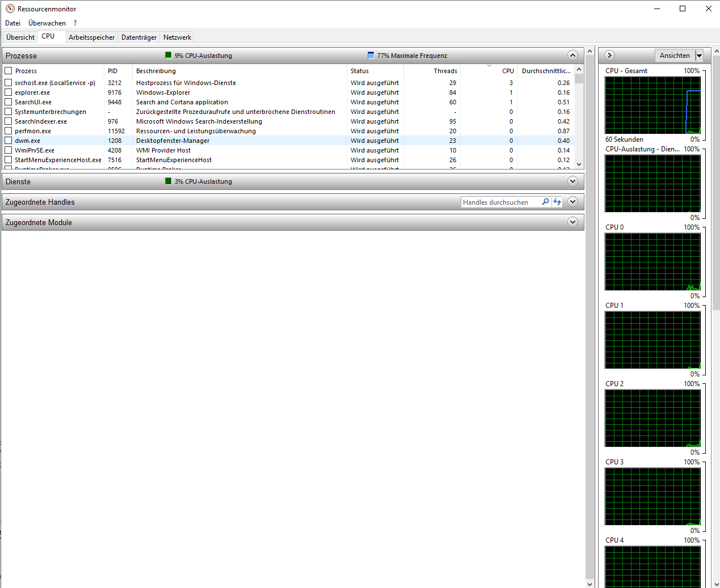Viewport: 720px width, 588px height.
Task: Expand the Zugeordnete Module section
Action: (572, 222)
